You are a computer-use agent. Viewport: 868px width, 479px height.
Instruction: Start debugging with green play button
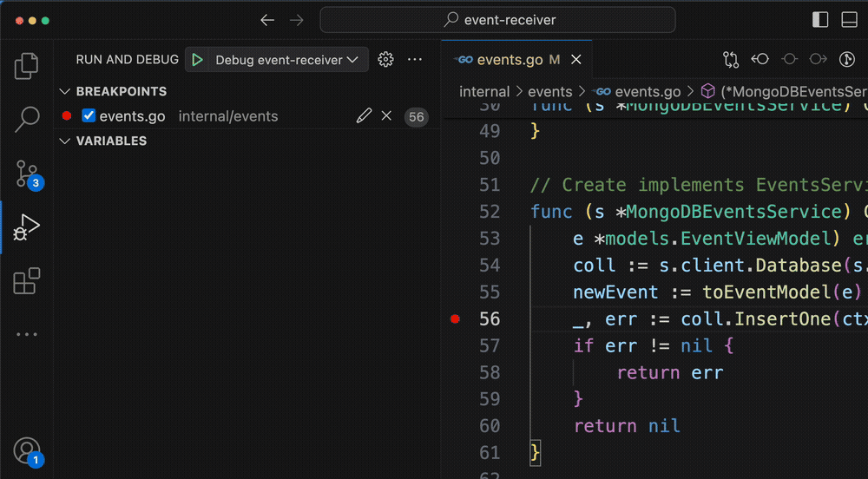coord(198,60)
